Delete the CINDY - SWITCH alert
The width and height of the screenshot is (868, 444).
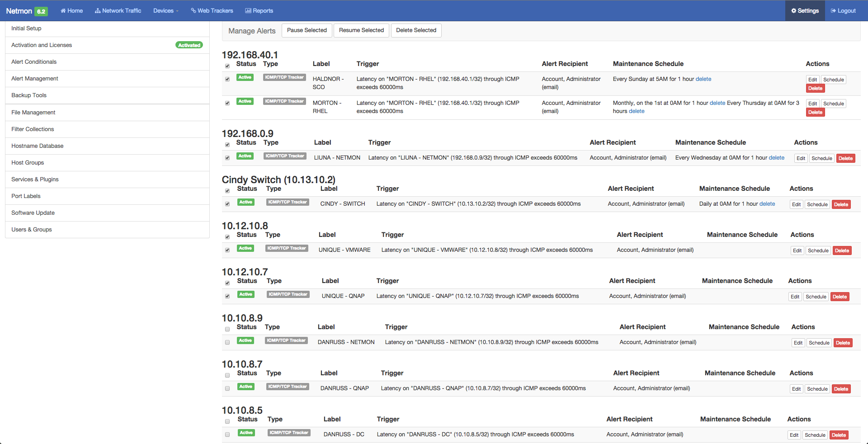click(841, 204)
